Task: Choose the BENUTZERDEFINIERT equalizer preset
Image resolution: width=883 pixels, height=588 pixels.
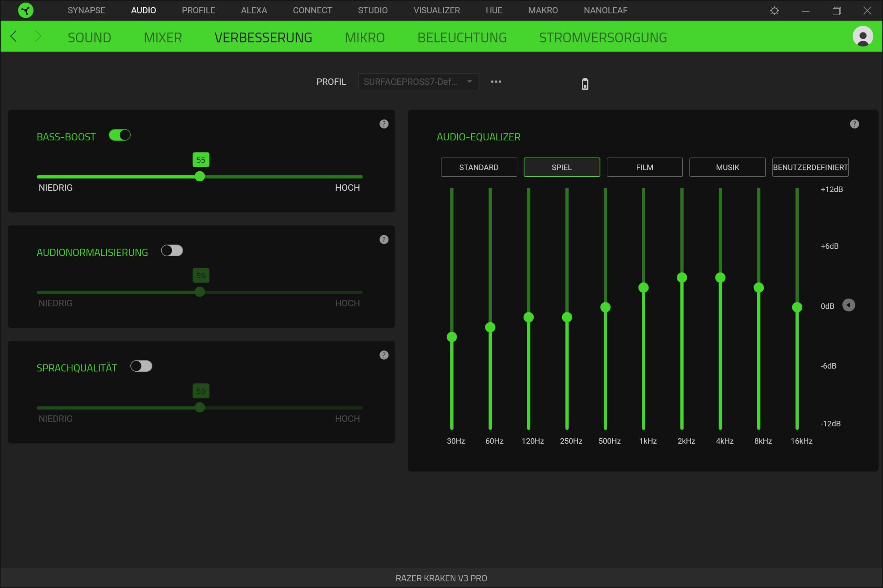Action: [810, 167]
